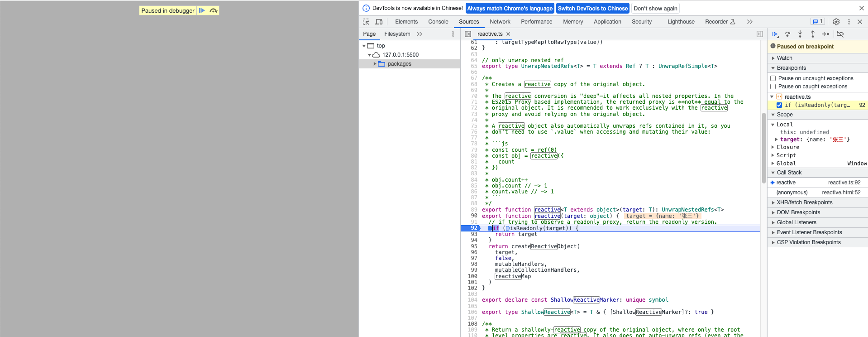Resume script from Paused in debugger overlay

pyautogui.click(x=202, y=10)
